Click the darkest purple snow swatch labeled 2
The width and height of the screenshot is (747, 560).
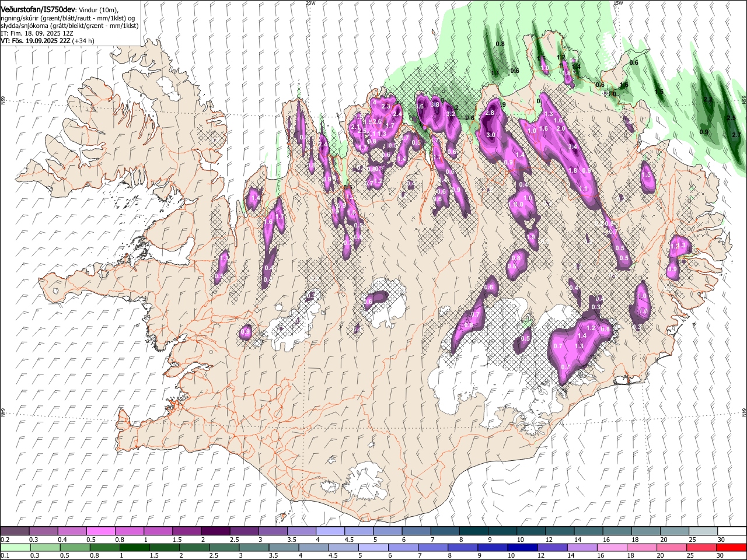pyautogui.click(x=215, y=531)
